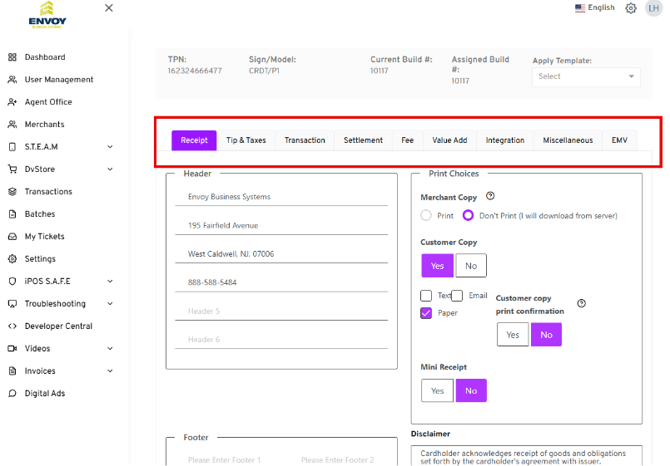670x466 pixels.
Task: Click the Videos camera icon
Action: pyautogui.click(x=12, y=349)
